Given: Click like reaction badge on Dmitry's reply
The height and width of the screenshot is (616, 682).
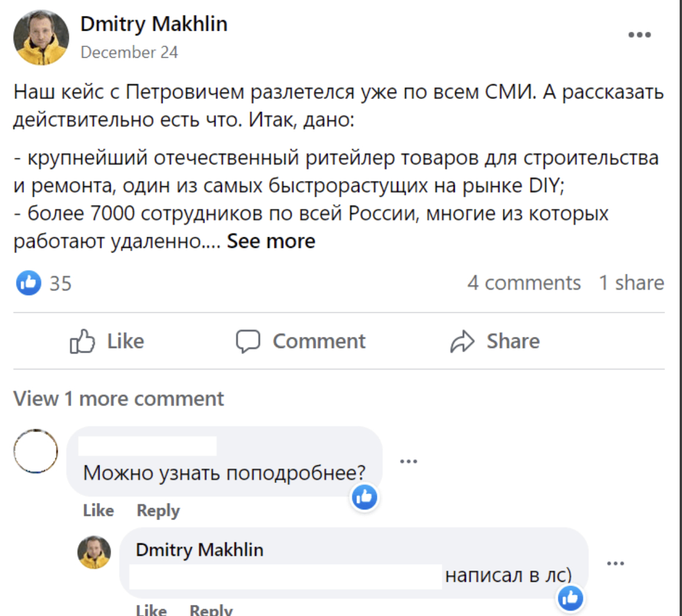Looking at the screenshot, I should pyautogui.click(x=570, y=598).
